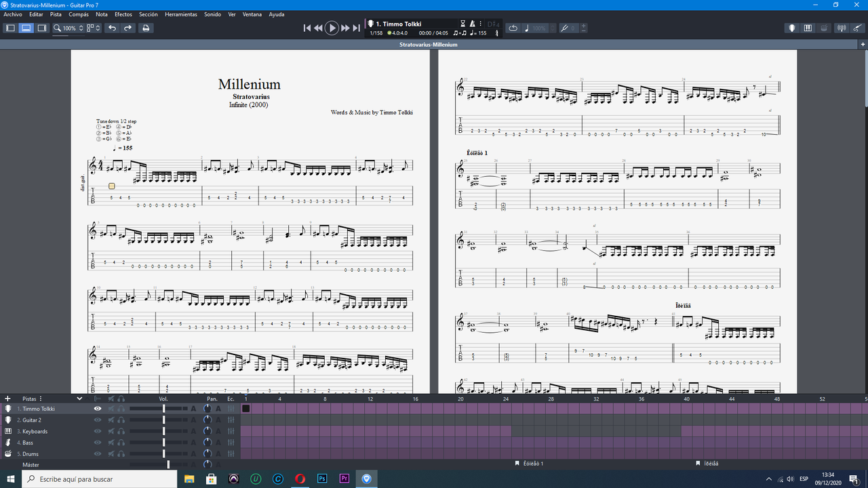Click the undo arrow icon
The width and height of the screenshot is (868, 488).
click(112, 28)
